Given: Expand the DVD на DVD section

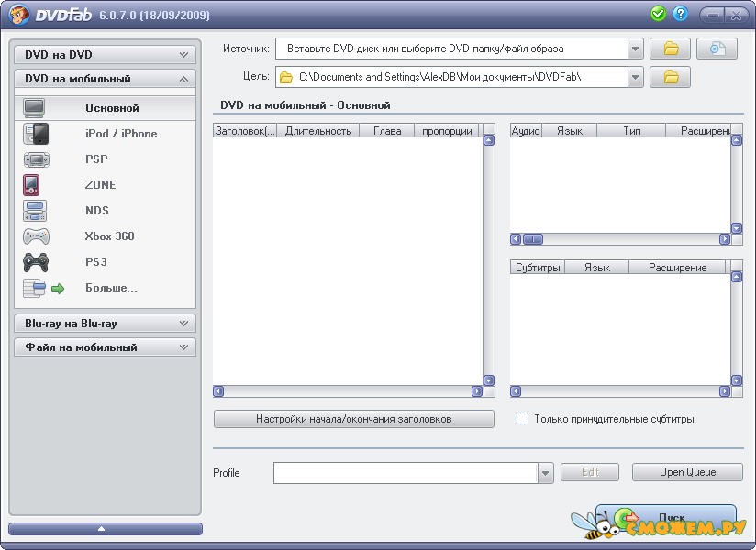Looking at the screenshot, I should pyautogui.click(x=106, y=54).
